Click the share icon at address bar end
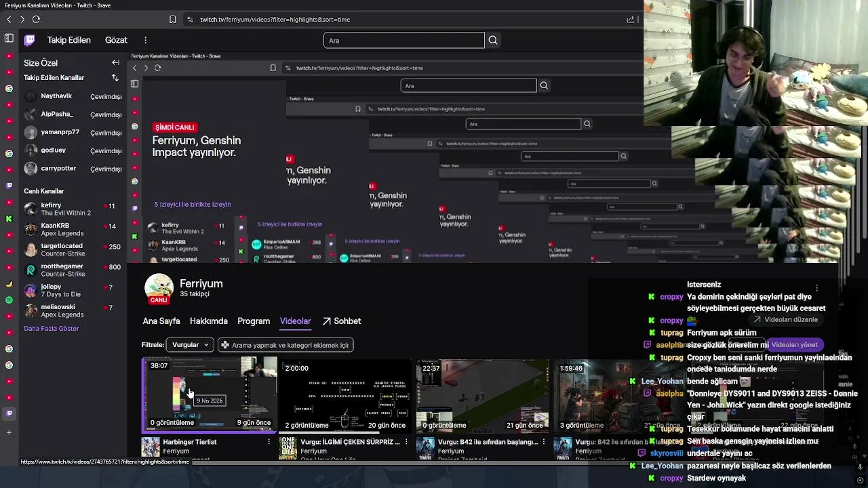 pyautogui.click(x=631, y=20)
